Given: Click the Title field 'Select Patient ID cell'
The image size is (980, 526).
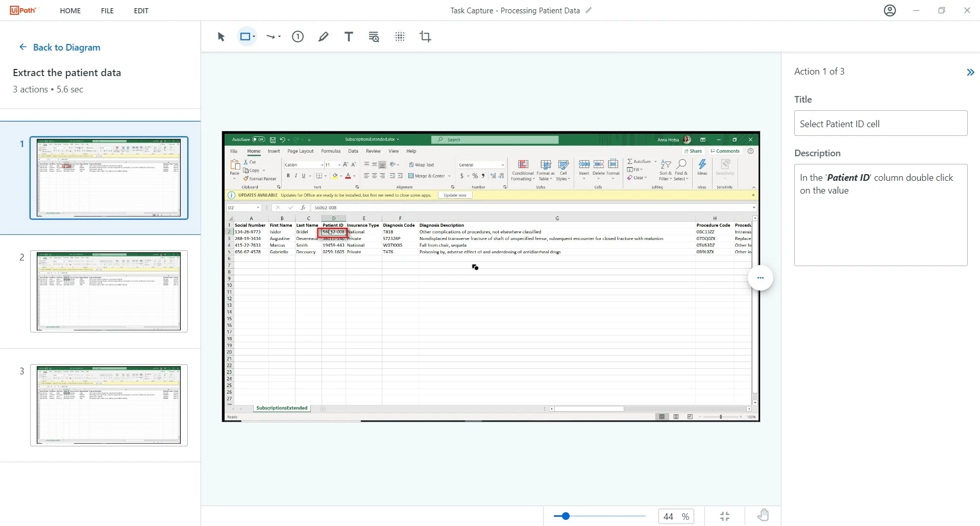Looking at the screenshot, I should [881, 124].
